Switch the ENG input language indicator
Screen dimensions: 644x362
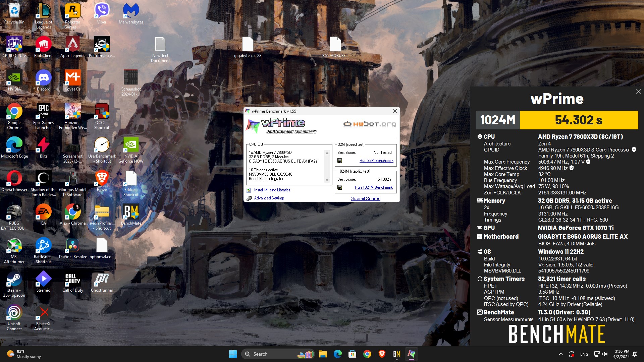pos(584,354)
